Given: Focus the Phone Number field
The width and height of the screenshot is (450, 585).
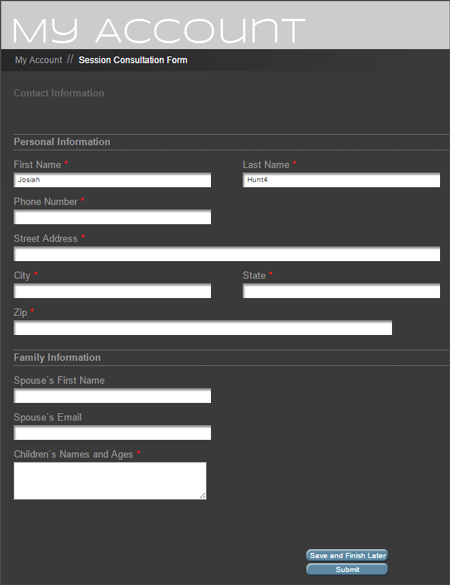Looking at the screenshot, I should point(112,217).
